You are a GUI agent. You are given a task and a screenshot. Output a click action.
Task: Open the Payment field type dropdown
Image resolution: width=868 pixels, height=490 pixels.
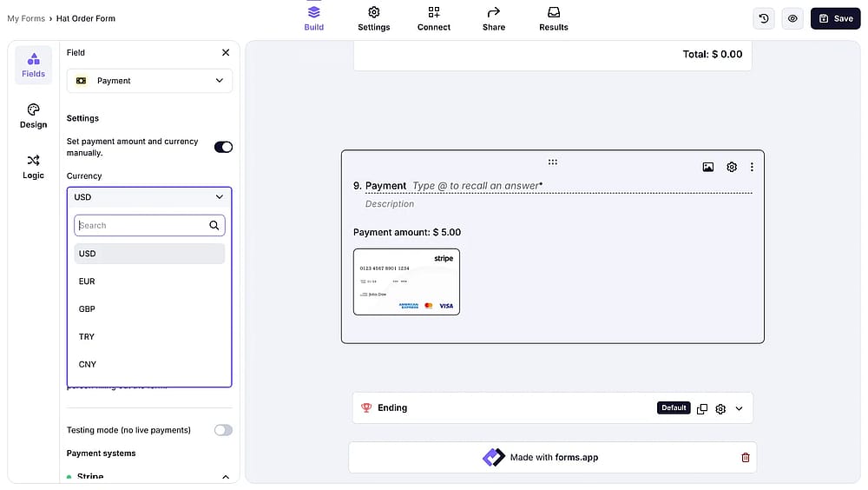coord(149,81)
